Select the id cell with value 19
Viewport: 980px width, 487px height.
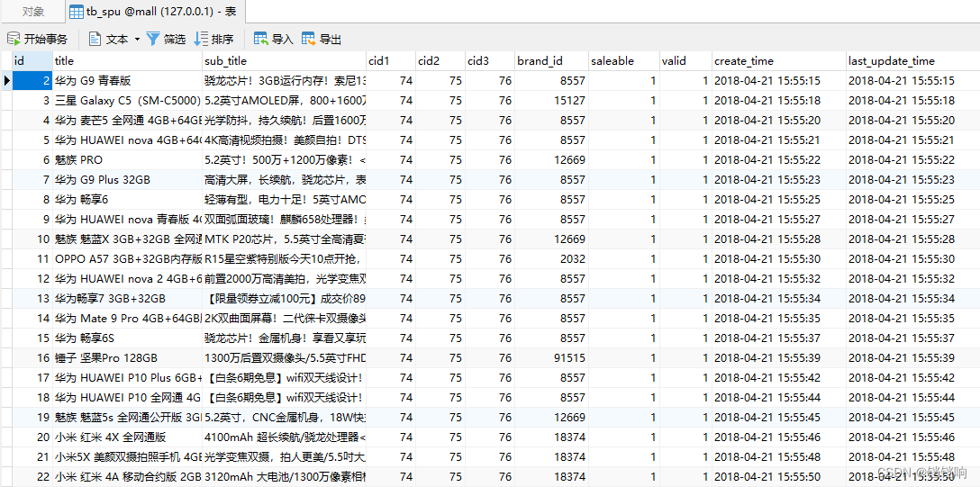click(x=32, y=417)
